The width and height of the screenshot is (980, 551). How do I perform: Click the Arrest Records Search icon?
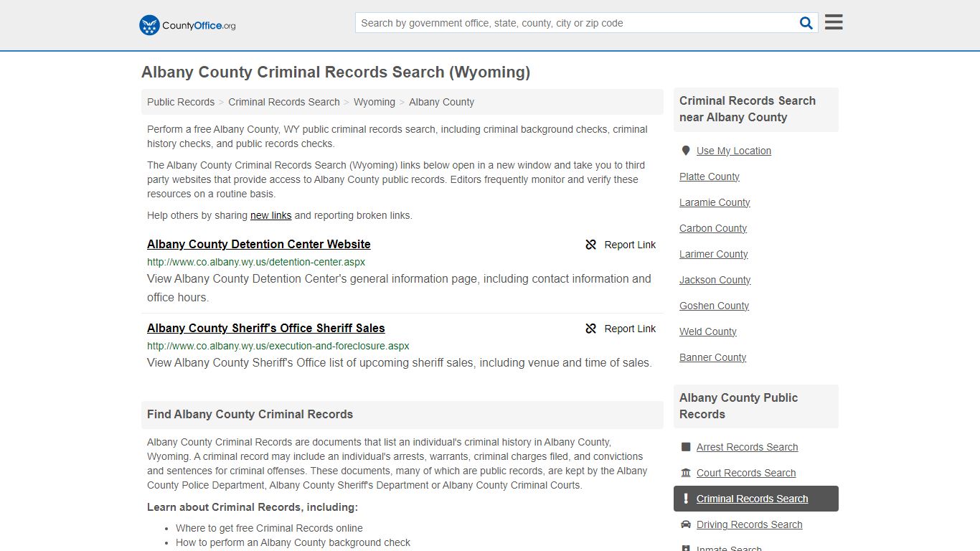coord(686,447)
